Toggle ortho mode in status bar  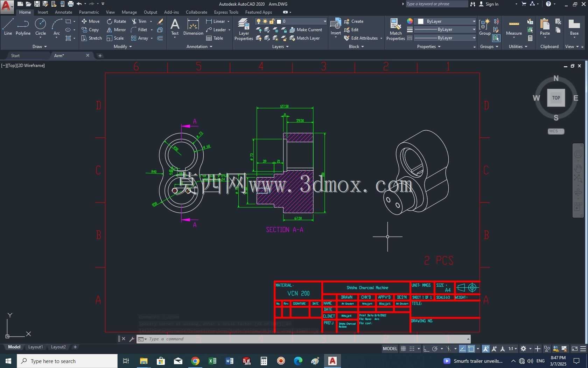(x=426, y=349)
